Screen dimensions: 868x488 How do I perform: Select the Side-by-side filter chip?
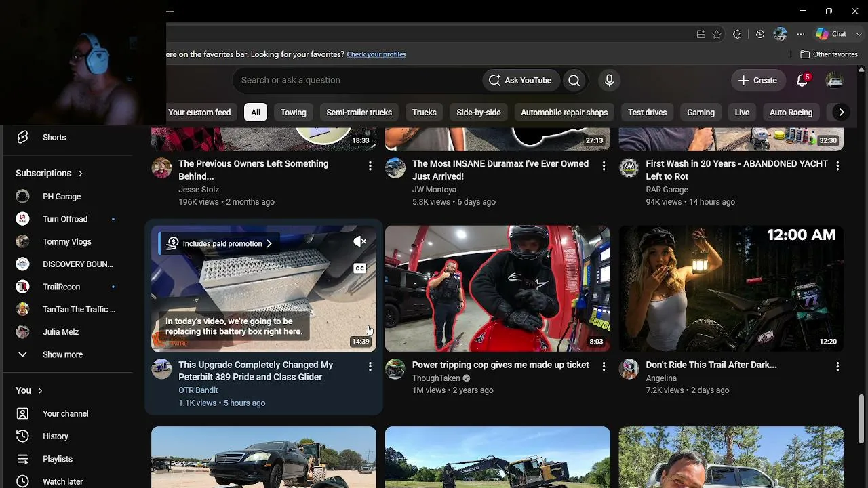[x=479, y=113]
